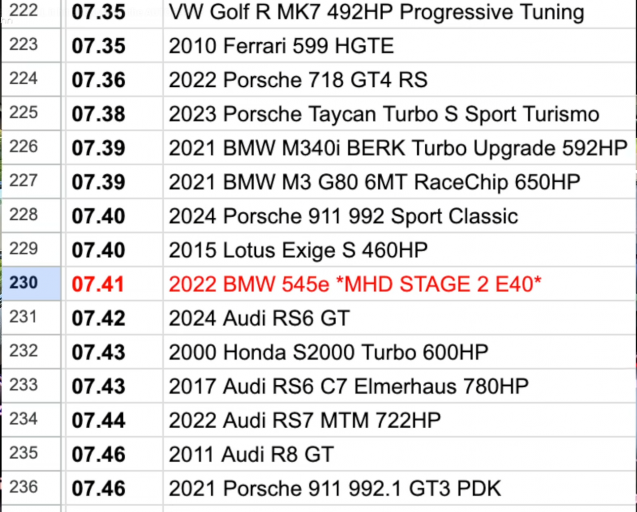Image resolution: width=637 pixels, height=512 pixels.
Task: Select row header 231
Action: (x=31, y=318)
